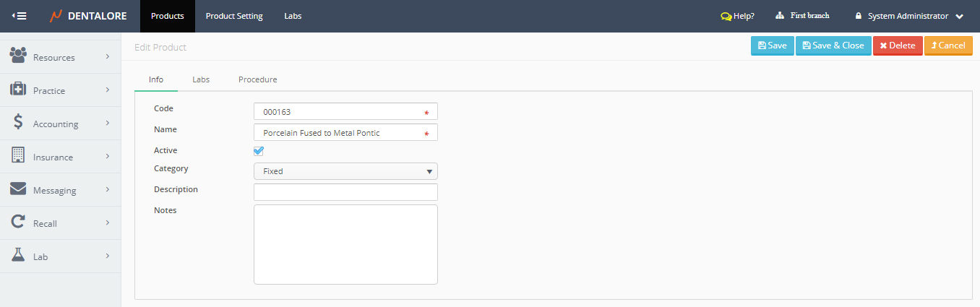Open the Category dropdown showing Fixed
The image size is (980, 307).
click(345, 171)
